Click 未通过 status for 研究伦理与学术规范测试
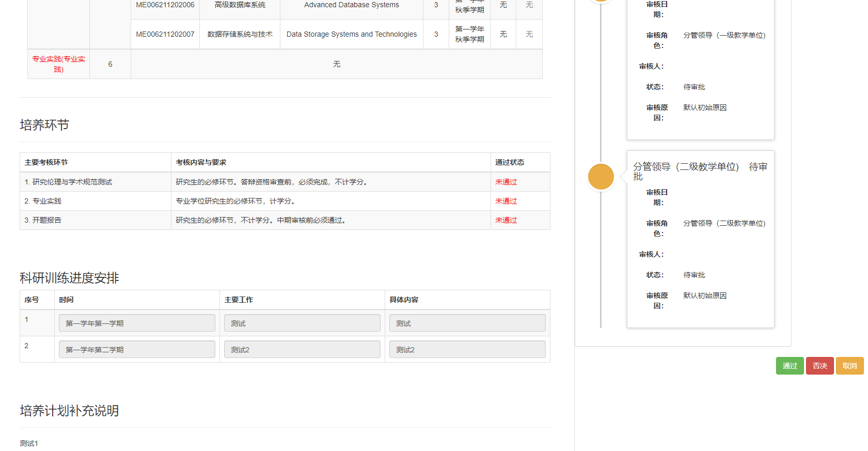Image resolution: width=868 pixels, height=451 pixels. coord(506,182)
